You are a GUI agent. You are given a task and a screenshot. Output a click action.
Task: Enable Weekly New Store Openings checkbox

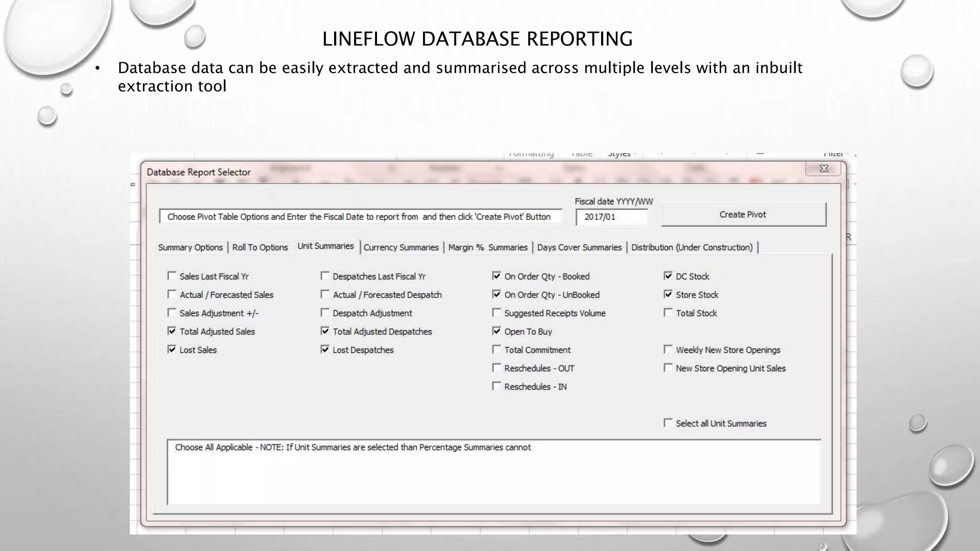668,350
